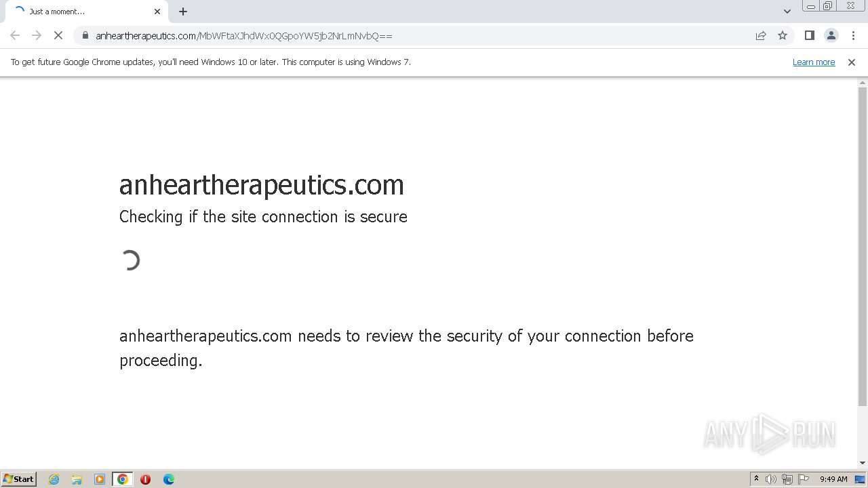Image resolution: width=868 pixels, height=488 pixels.
Task: Click the Learn more link
Action: click(813, 62)
